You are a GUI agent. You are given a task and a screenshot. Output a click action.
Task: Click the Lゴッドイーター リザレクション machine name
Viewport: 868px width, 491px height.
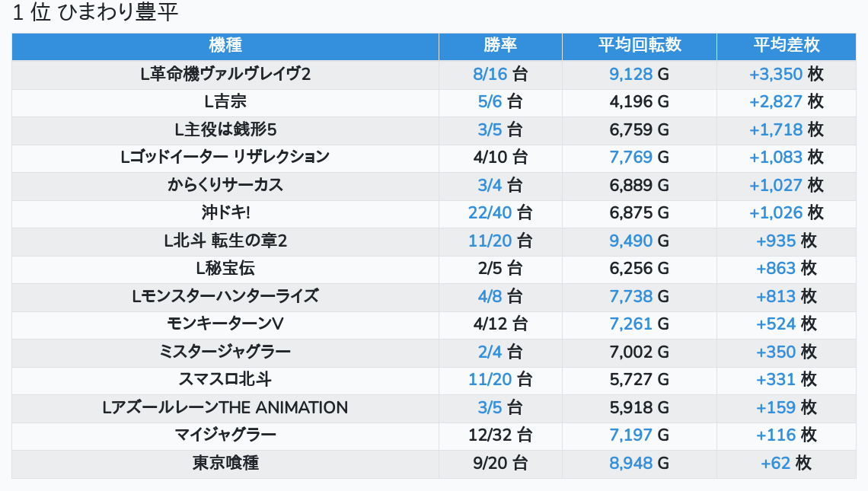[x=225, y=157]
